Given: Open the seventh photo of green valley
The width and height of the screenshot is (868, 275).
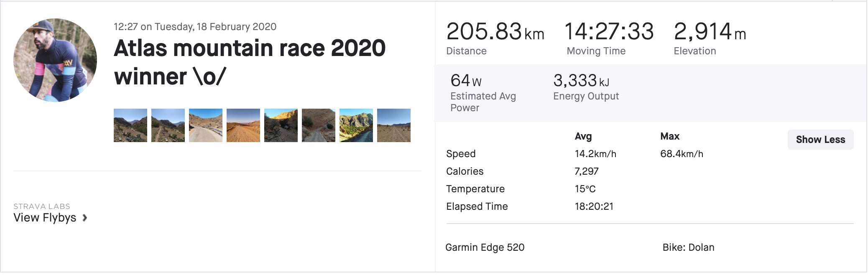Looking at the screenshot, I should click(356, 125).
